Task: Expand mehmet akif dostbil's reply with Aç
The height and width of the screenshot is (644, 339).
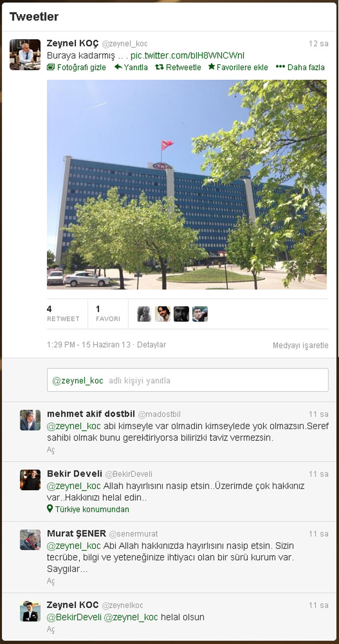Action: [x=51, y=450]
